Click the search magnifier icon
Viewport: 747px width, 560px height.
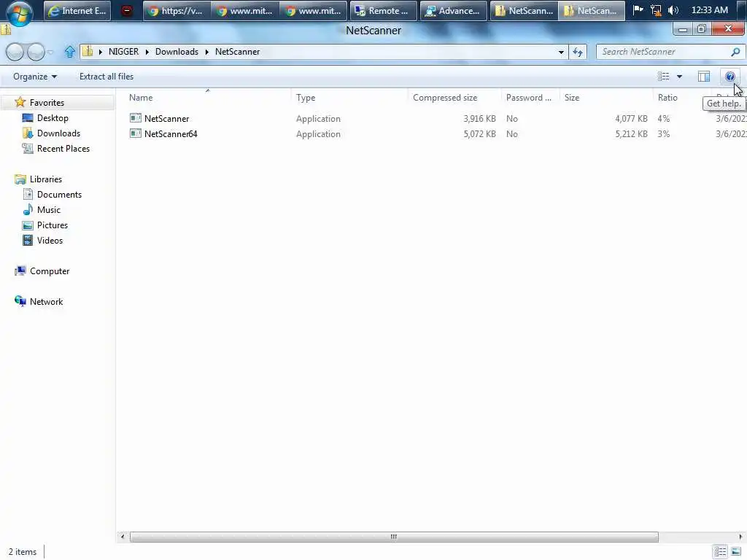[735, 52]
